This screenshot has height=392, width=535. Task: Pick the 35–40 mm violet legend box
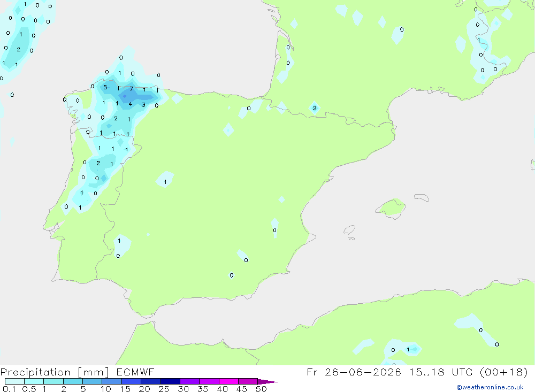[x=209, y=381]
